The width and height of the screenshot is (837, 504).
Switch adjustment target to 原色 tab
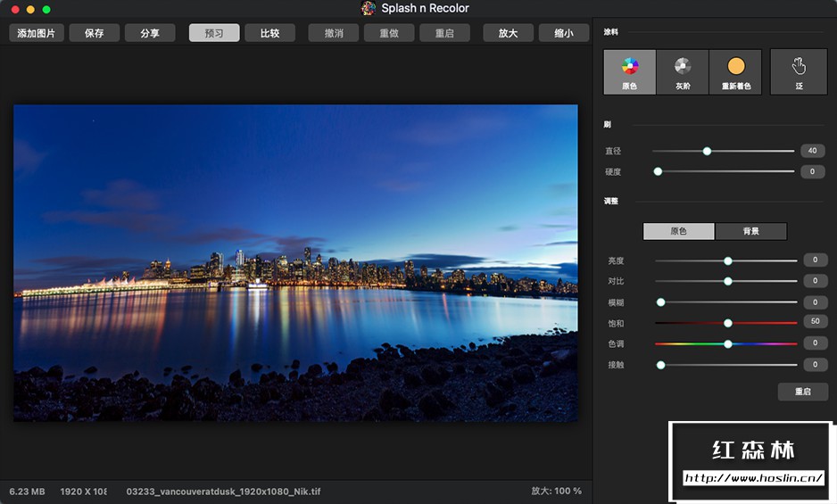[678, 231]
